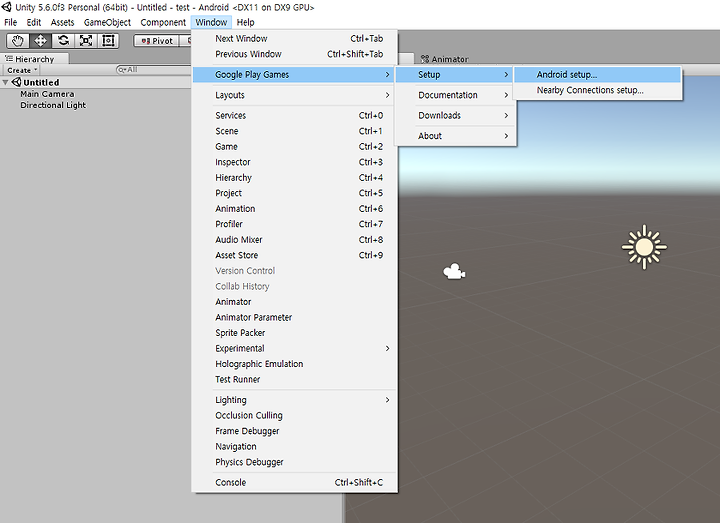
Task: Expand the Lighting submenu
Action: pyautogui.click(x=294, y=400)
